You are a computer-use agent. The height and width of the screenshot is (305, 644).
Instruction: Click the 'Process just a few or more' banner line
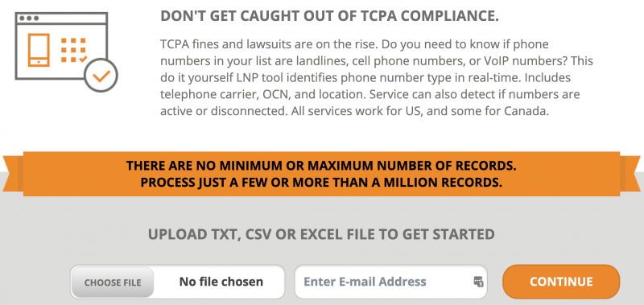point(321,182)
